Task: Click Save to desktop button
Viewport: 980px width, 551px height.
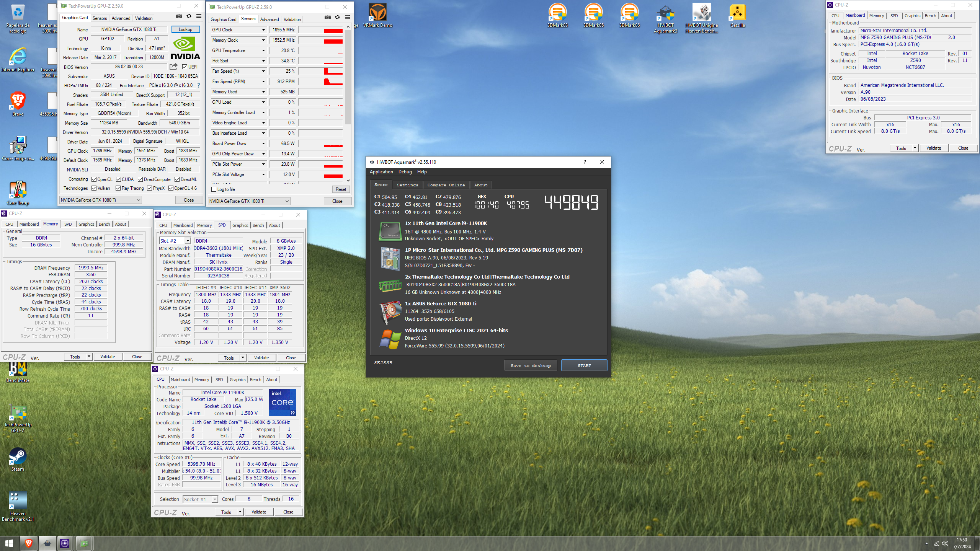Action: 531,365
